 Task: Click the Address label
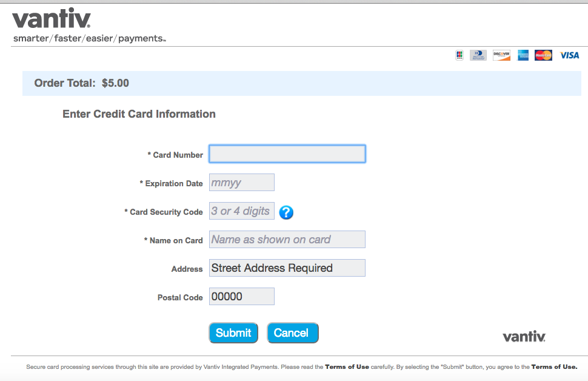(187, 269)
